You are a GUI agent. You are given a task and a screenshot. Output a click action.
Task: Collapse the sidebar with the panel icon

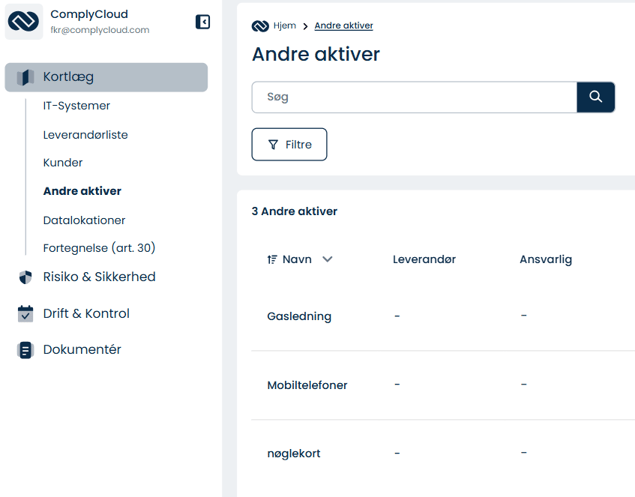click(203, 22)
